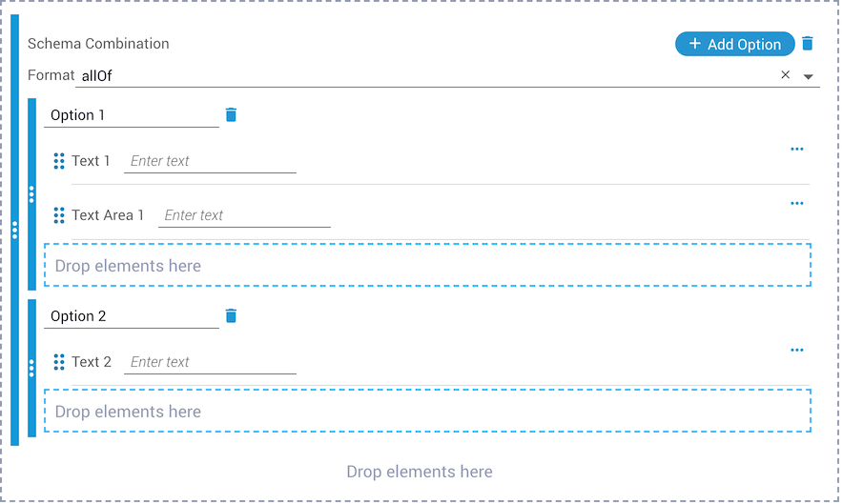The image size is (843, 504).
Task: Expand the Format dropdown arrow
Action: pyautogui.click(x=808, y=77)
